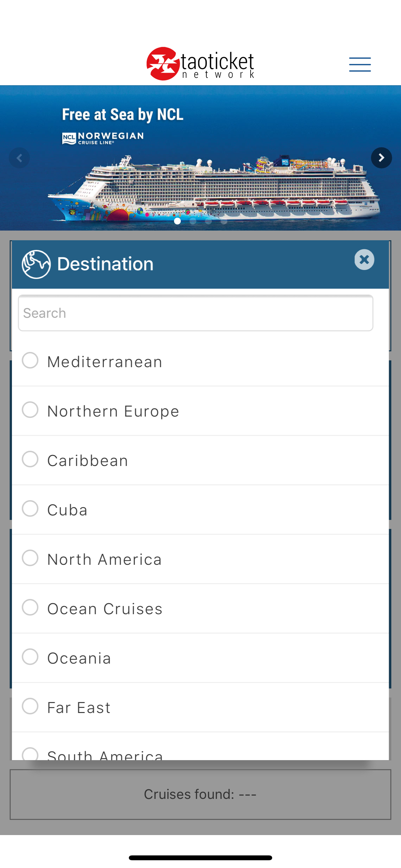
Task: Select second carousel indicator dot
Action: (193, 221)
